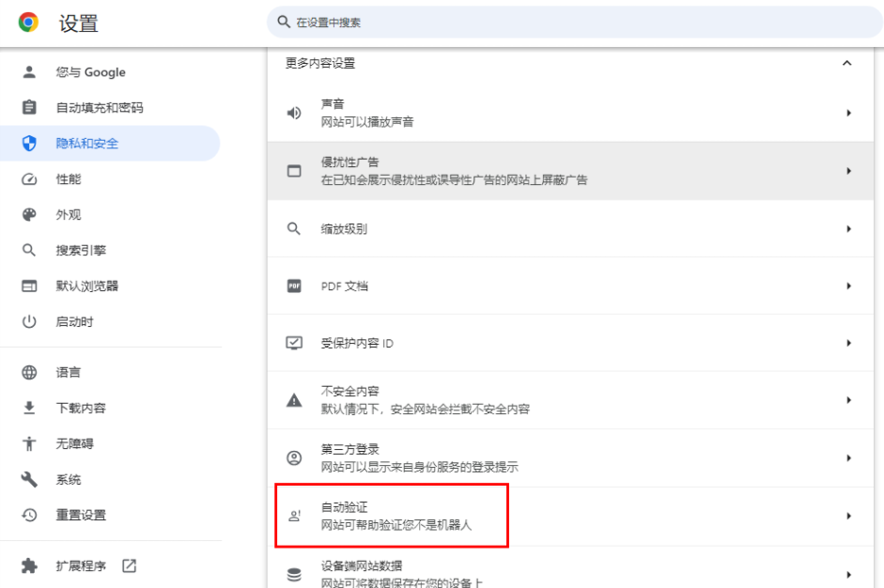This screenshot has width=884, height=588.
Task: Click the speaker icon in 声音 row
Action: click(x=294, y=113)
